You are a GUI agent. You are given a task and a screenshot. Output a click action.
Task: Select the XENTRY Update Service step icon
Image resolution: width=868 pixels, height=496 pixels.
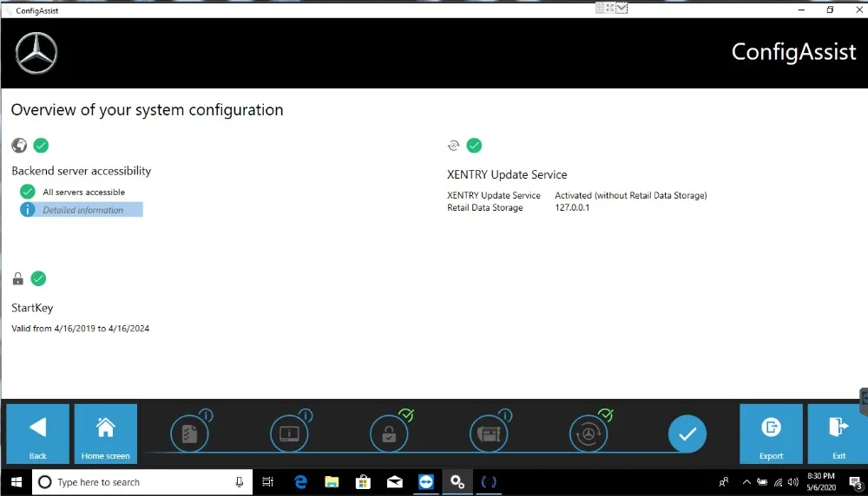tap(589, 434)
